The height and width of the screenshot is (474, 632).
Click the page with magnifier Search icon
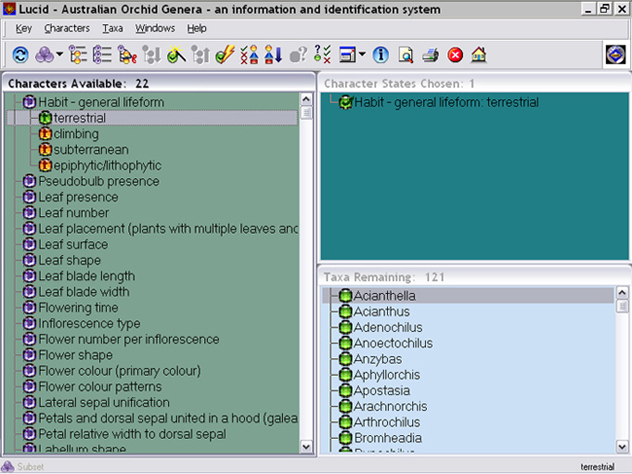pyautogui.click(x=405, y=55)
